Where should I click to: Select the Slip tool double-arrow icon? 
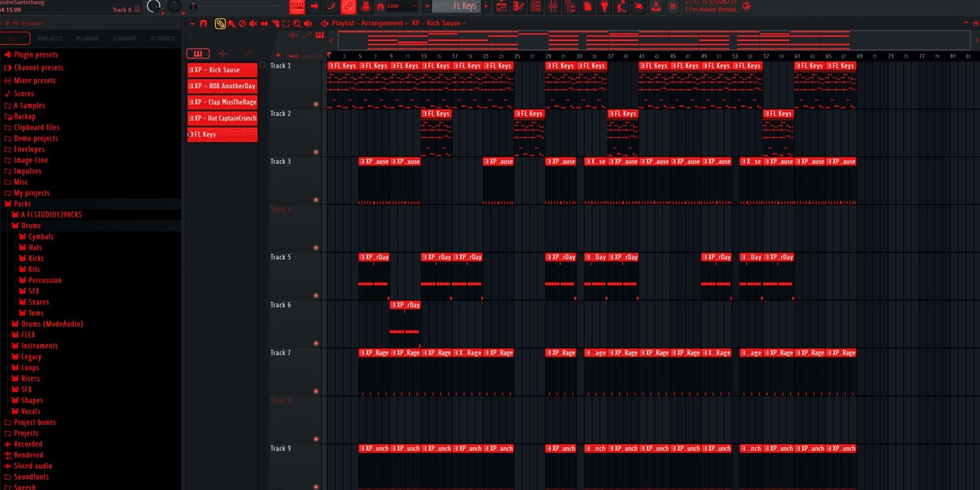[264, 24]
